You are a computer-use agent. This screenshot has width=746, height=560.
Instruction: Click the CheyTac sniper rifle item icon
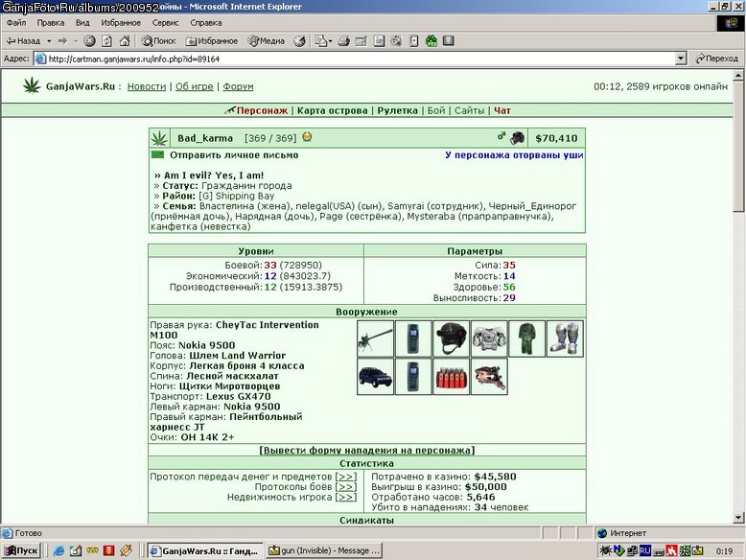pyautogui.click(x=375, y=338)
